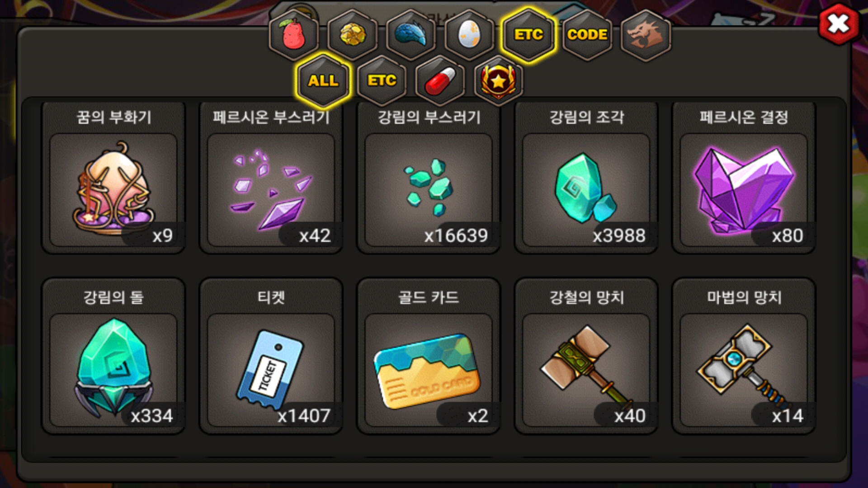The height and width of the screenshot is (488, 868).
Task: Choose the 골드 카드 gold card
Action: (429, 356)
